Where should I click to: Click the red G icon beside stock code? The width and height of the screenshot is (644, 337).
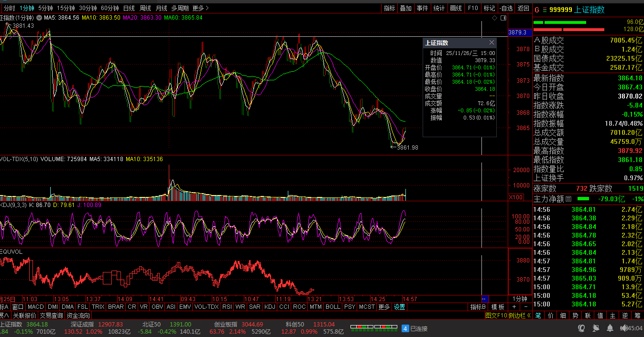[x=536, y=10]
